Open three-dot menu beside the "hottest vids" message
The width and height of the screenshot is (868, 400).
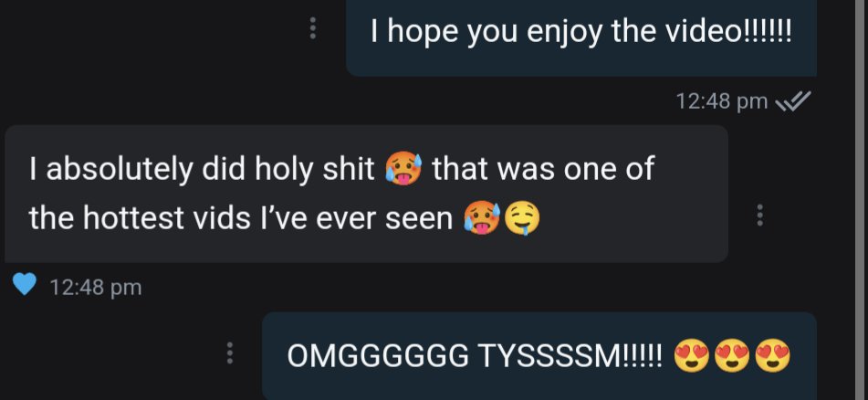tap(759, 215)
